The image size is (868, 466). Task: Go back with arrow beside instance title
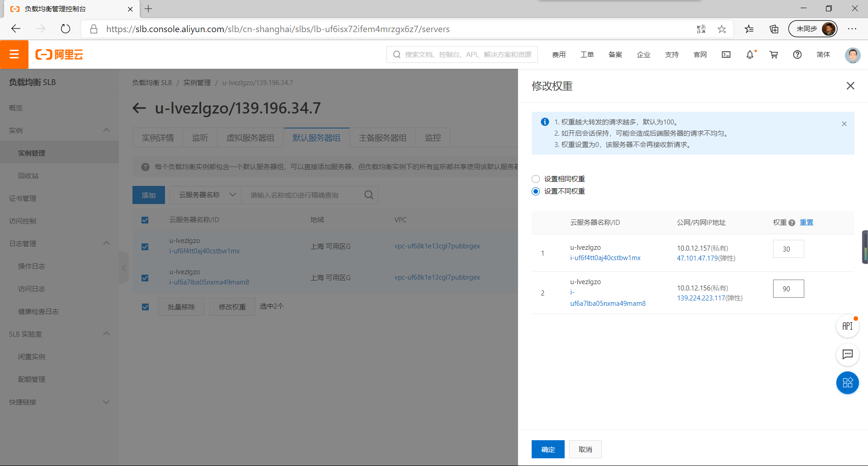[x=139, y=108]
